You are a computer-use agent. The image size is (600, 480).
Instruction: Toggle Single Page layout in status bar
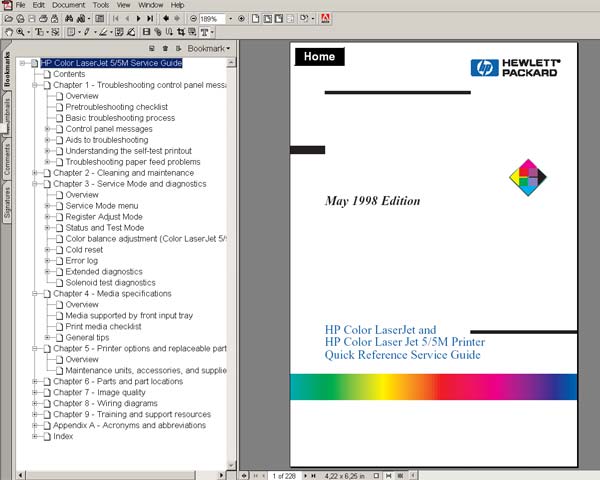pyautogui.click(x=376, y=476)
